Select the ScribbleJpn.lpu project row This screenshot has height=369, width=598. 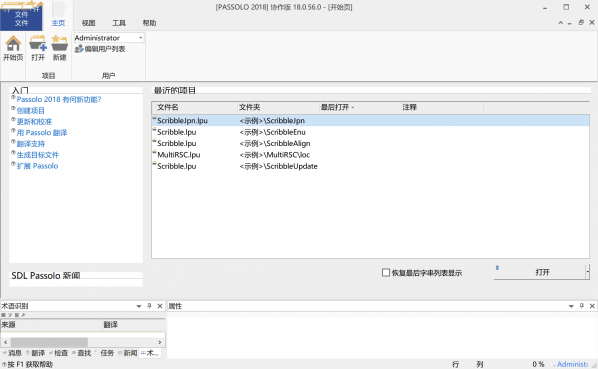[x=370, y=120]
